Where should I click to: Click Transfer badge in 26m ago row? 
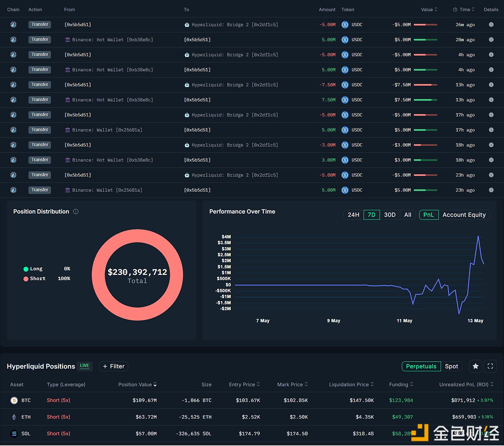tap(40, 25)
